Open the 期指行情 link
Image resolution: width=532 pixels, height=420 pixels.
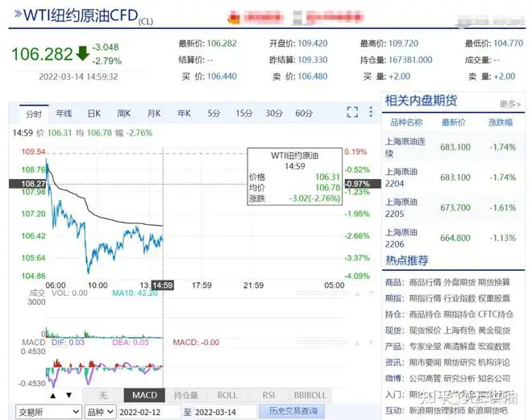tap(425, 298)
